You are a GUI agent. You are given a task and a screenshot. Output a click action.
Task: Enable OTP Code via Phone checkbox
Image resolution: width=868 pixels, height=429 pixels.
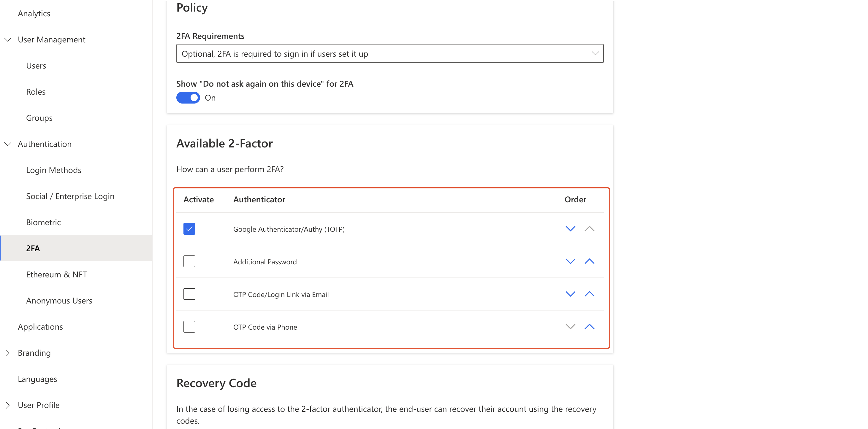click(189, 327)
